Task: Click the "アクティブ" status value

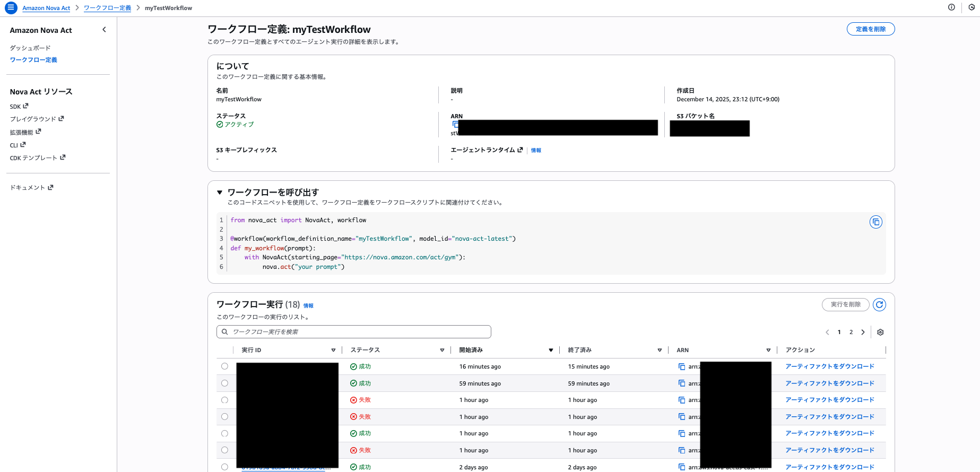Action: [235, 124]
